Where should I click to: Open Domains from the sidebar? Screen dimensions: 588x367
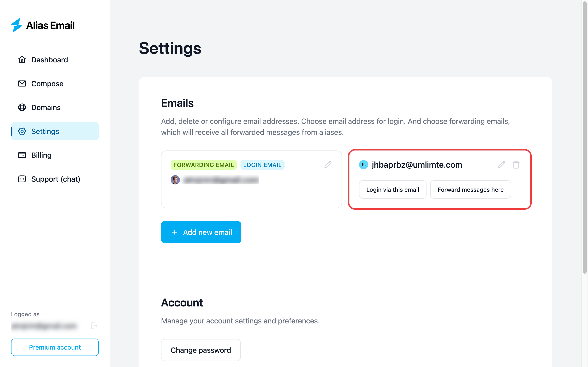tap(46, 107)
